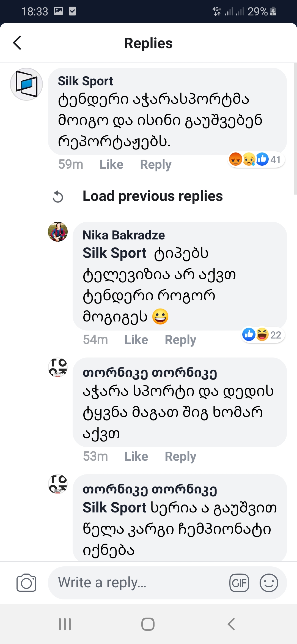This screenshot has width=297, height=644.
Task: Open reactions list showing 41 count
Action: coord(275,159)
